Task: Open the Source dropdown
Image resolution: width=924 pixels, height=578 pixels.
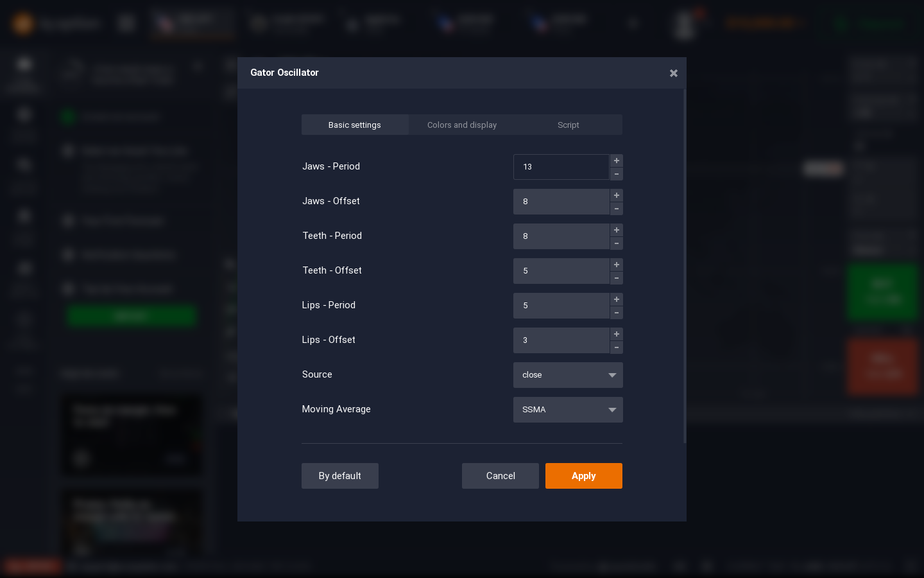Action: [x=568, y=375]
